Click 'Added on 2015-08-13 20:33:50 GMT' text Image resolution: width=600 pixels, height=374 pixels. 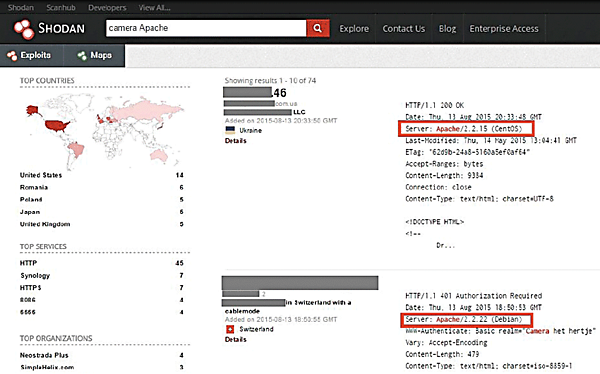(281, 121)
